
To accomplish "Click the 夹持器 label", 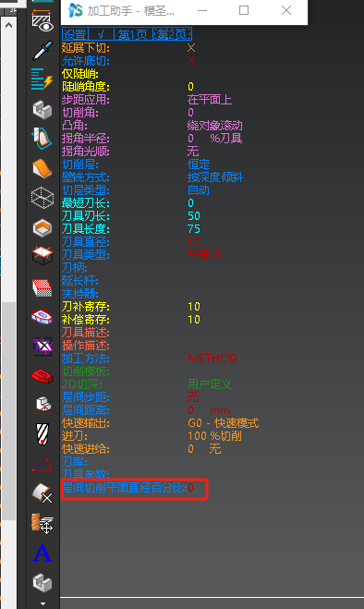I will pos(80,294).
